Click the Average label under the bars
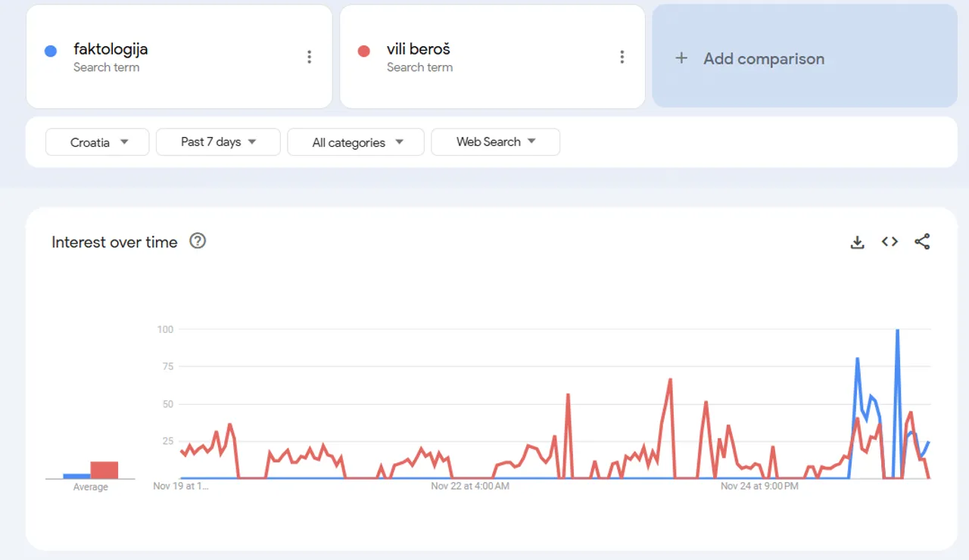The width and height of the screenshot is (969, 560). pos(91,487)
